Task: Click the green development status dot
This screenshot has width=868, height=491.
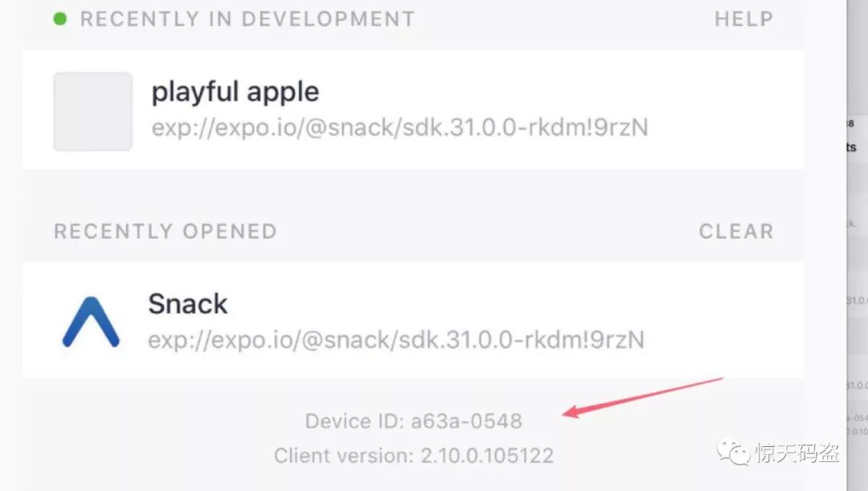Action: pyautogui.click(x=59, y=18)
